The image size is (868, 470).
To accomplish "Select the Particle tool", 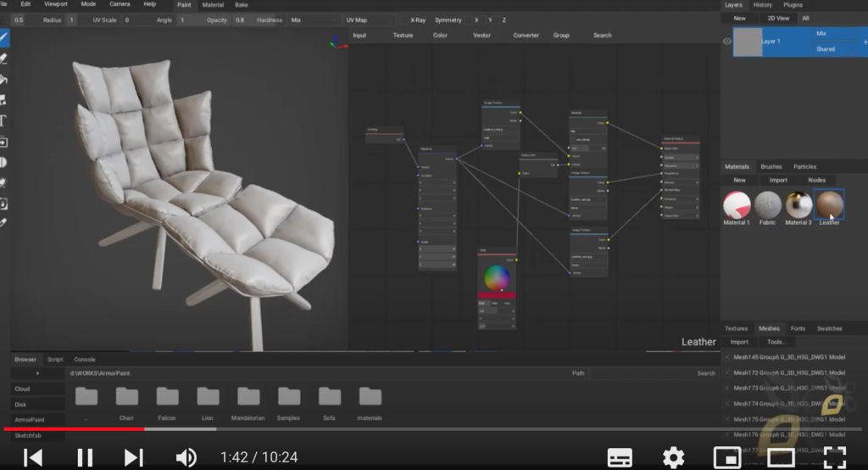I will (4, 183).
